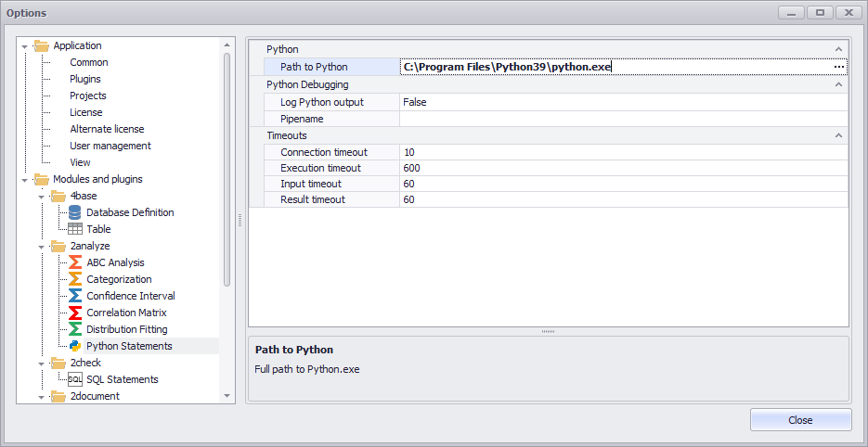Click the tree vertical scrollbar thumb

tap(227, 170)
